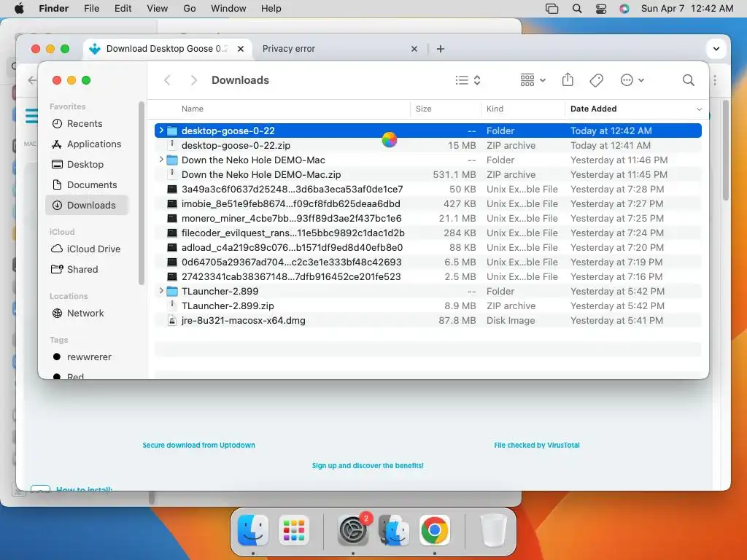Sort by Date Added column header

click(x=594, y=109)
